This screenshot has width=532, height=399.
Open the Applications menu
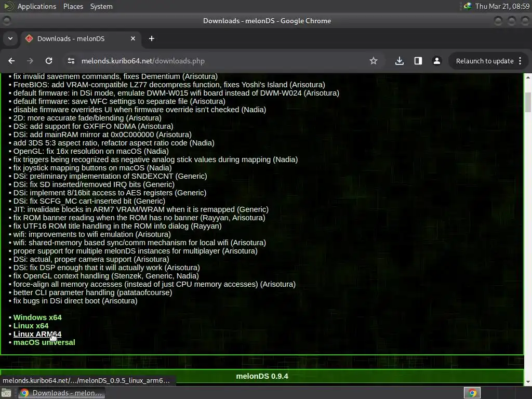point(37,6)
